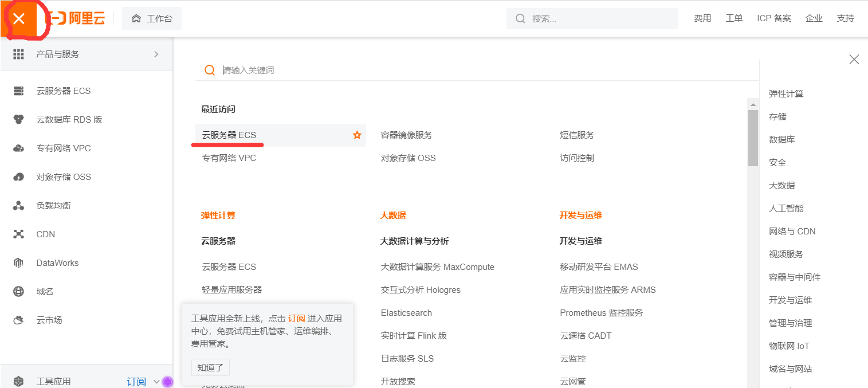
Task: Click the sidebar 对象存储 OSS icon
Action: [18, 177]
